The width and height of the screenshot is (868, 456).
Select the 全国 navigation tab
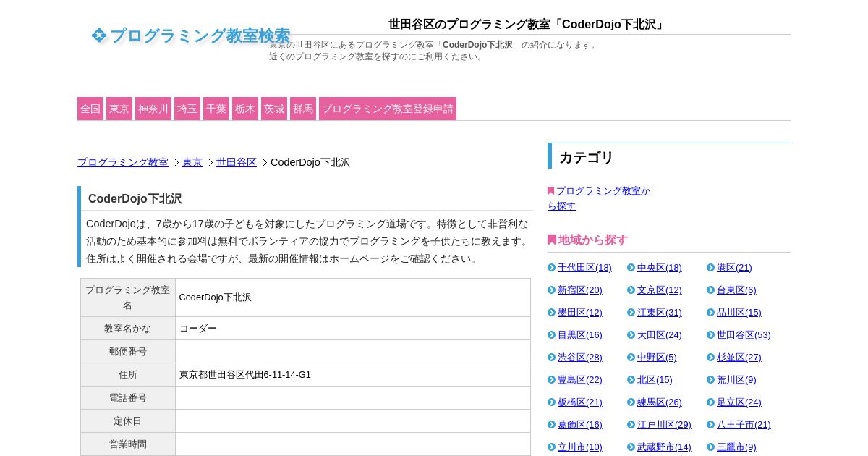click(x=90, y=109)
